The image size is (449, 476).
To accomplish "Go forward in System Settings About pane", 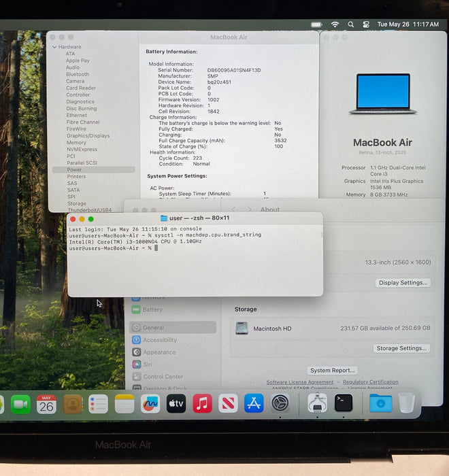I will pyautogui.click(x=250, y=209).
